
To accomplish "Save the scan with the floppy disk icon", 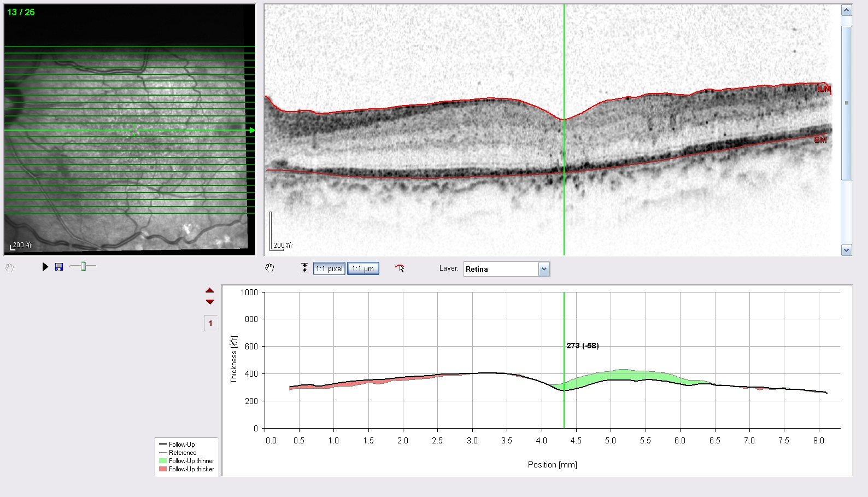I will pyautogui.click(x=59, y=267).
